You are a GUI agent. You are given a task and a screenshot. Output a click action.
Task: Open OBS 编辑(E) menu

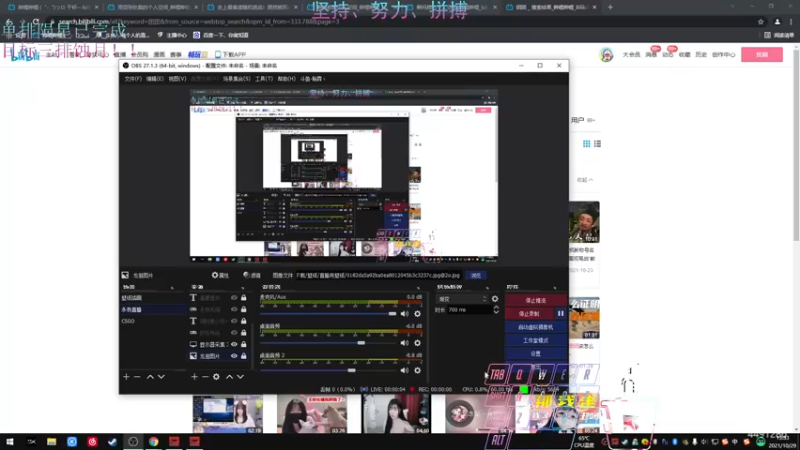(155, 79)
